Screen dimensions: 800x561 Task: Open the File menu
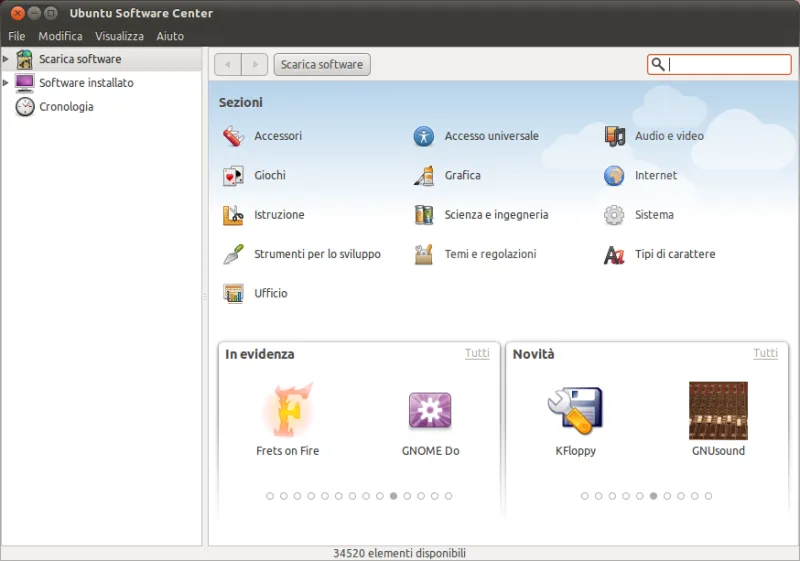16,36
